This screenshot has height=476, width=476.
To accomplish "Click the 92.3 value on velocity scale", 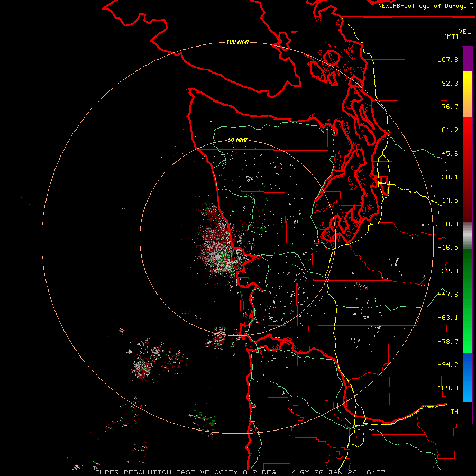I will (450, 83).
